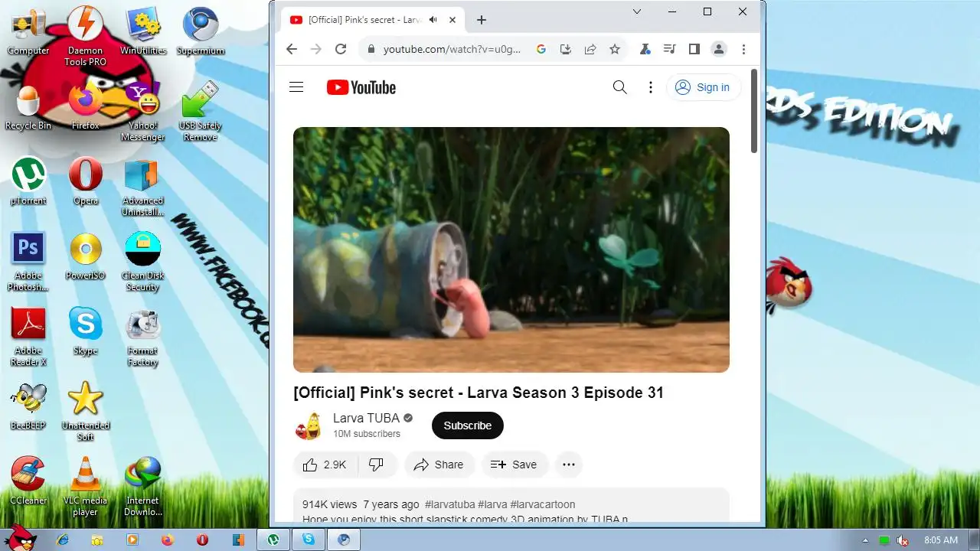This screenshot has width=980, height=551.
Task: Open Clean Disk Security desktop icon
Action: (x=142, y=262)
